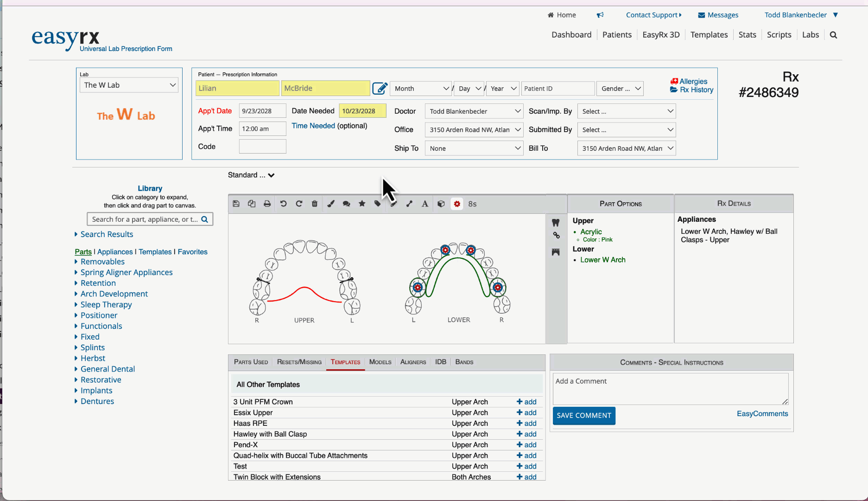The image size is (868, 501).
Task: Click the bridge icon beside canvas
Action: tap(556, 252)
